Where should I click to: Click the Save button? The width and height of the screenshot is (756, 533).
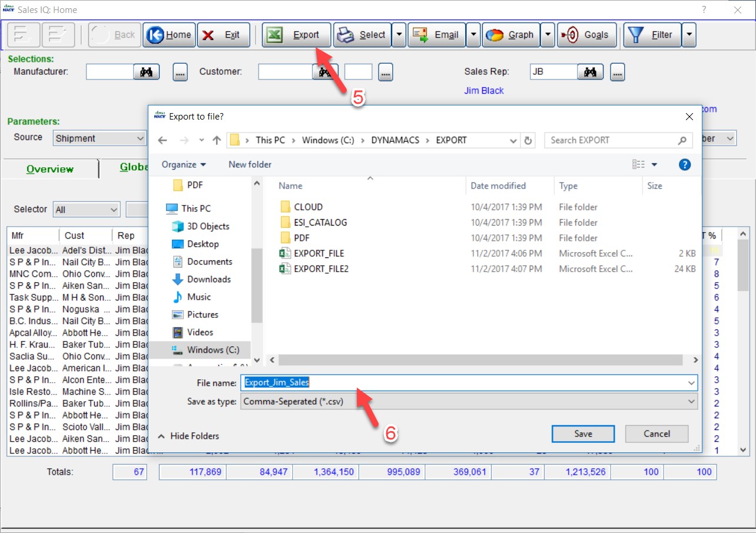point(583,434)
